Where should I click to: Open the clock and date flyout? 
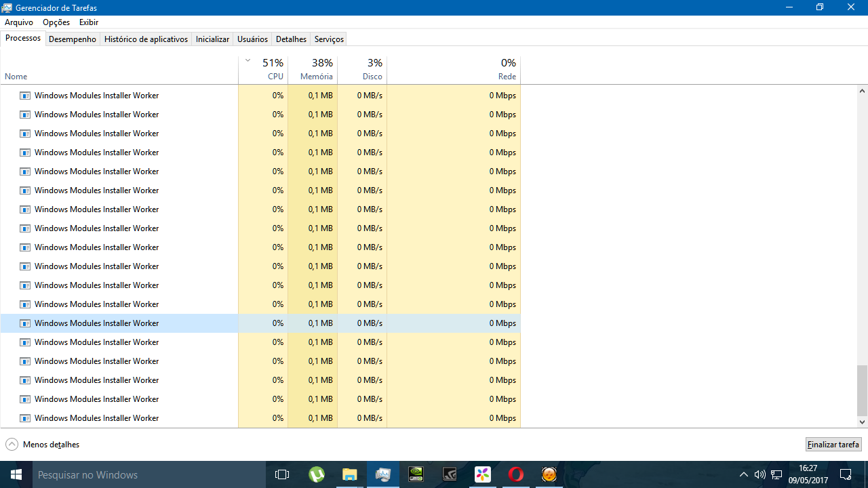[808, 474]
